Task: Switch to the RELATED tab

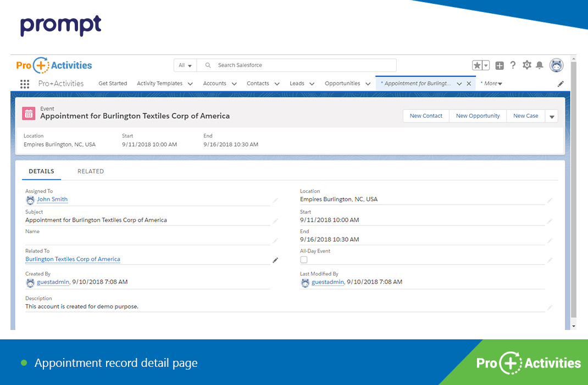Action: [x=91, y=171]
